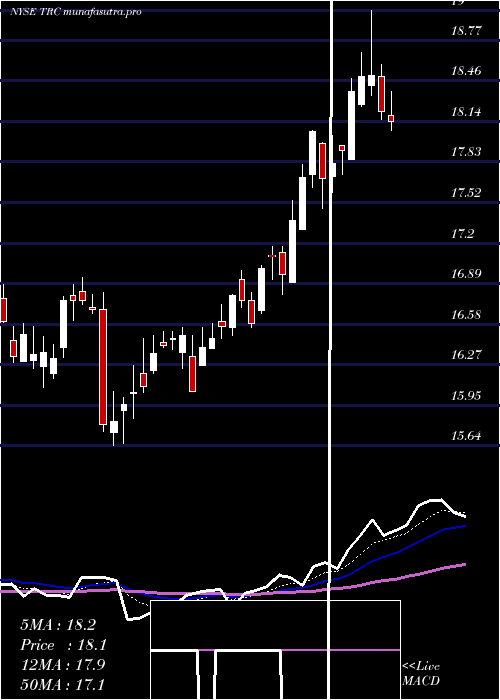The width and height of the screenshot is (500, 700).
Task: Select the 17.83 price axis label
Action: point(467,152)
